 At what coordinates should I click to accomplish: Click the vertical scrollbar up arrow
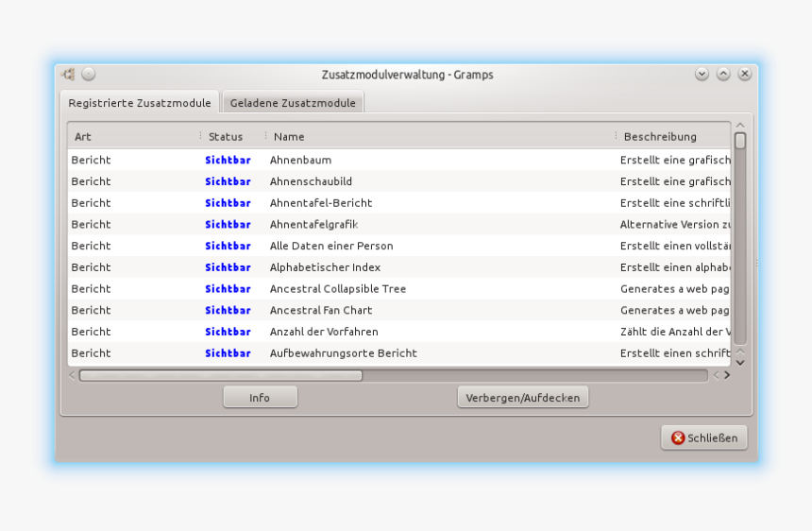click(x=740, y=126)
